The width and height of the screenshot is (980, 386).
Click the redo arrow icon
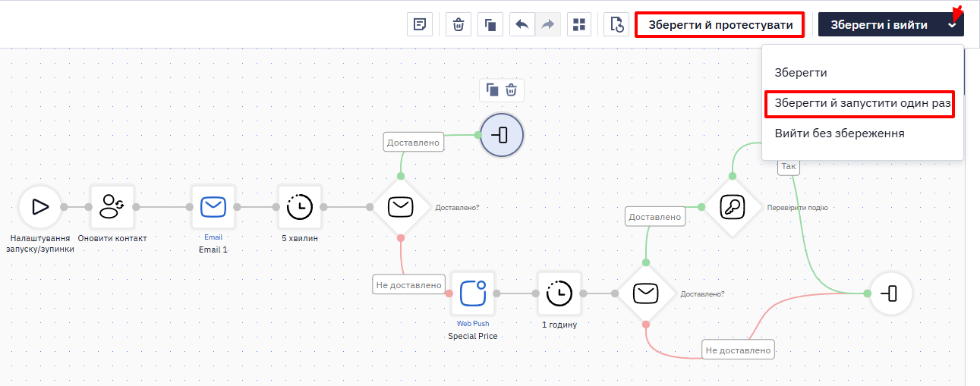point(547,24)
